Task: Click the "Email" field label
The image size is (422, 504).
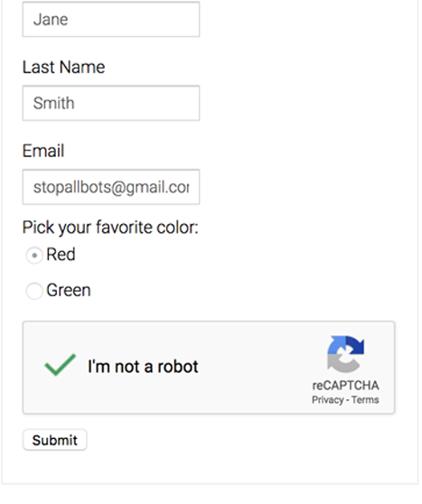Action: click(x=43, y=151)
